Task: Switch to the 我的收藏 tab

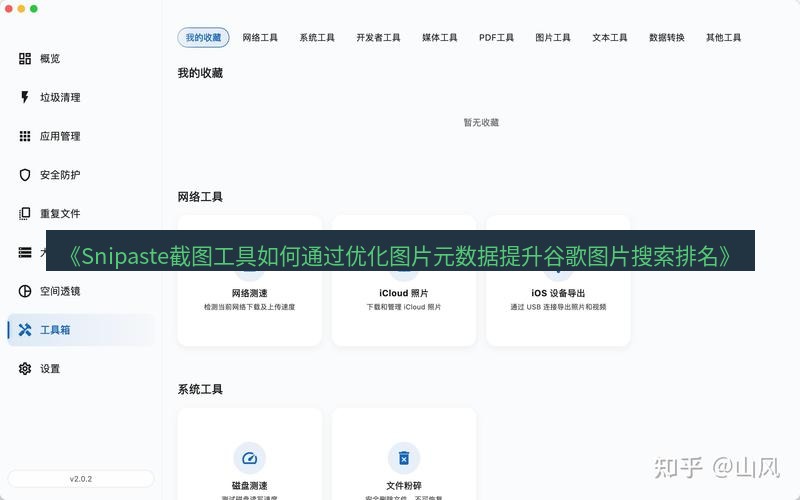Action: (x=203, y=38)
